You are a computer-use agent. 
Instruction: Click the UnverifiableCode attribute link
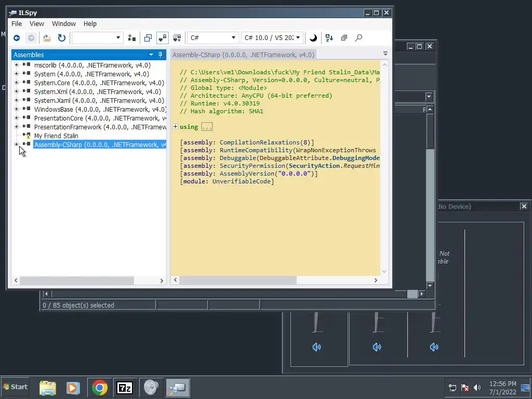point(241,181)
